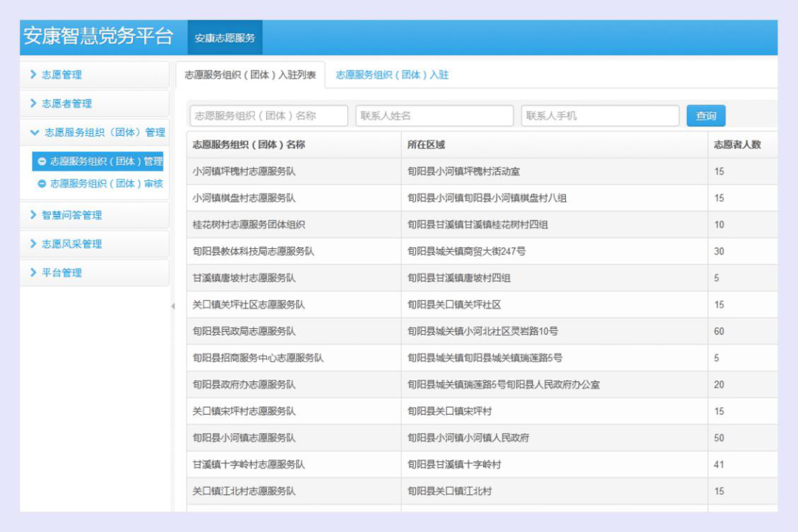Click the circle icon beside 管理 submenu
The height and width of the screenshot is (532, 798).
(x=41, y=161)
